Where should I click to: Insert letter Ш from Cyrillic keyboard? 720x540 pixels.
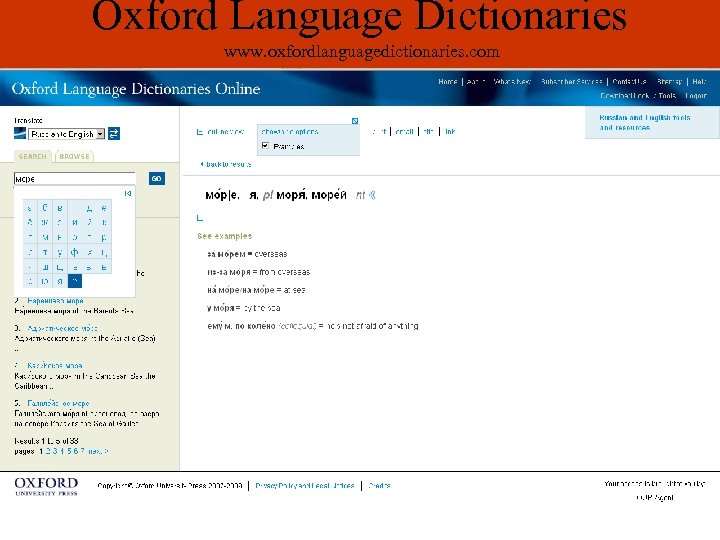pos(45,266)
